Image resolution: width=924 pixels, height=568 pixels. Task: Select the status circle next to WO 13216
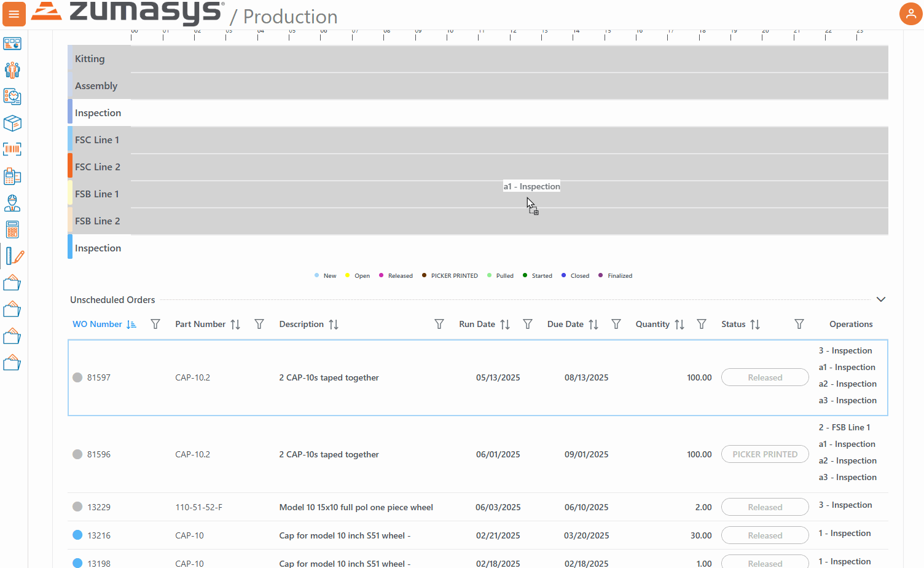77,535
